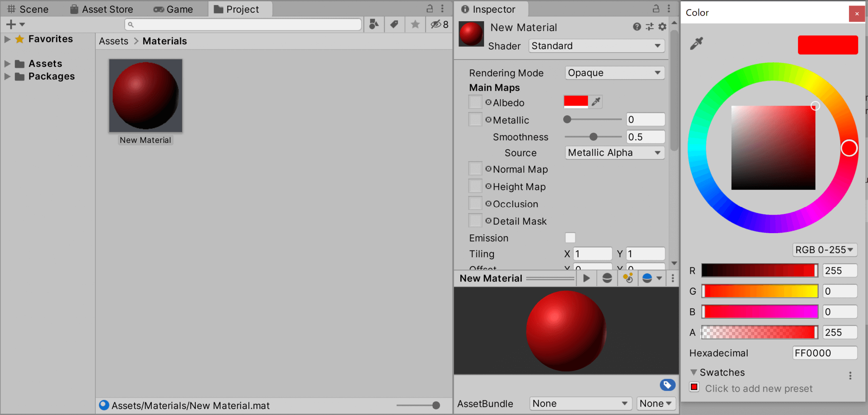Check the Normal Map checkbox
Image resolution: width=868 pixels, height=415 pixels.
pyautogui.click(x=475, y=168)
